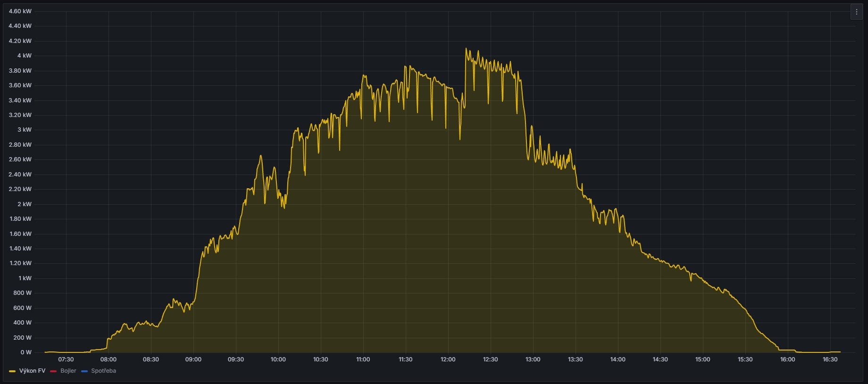Click the 800 W label on the Y axis
Screen dimensions: 868x384
point(22,293)
